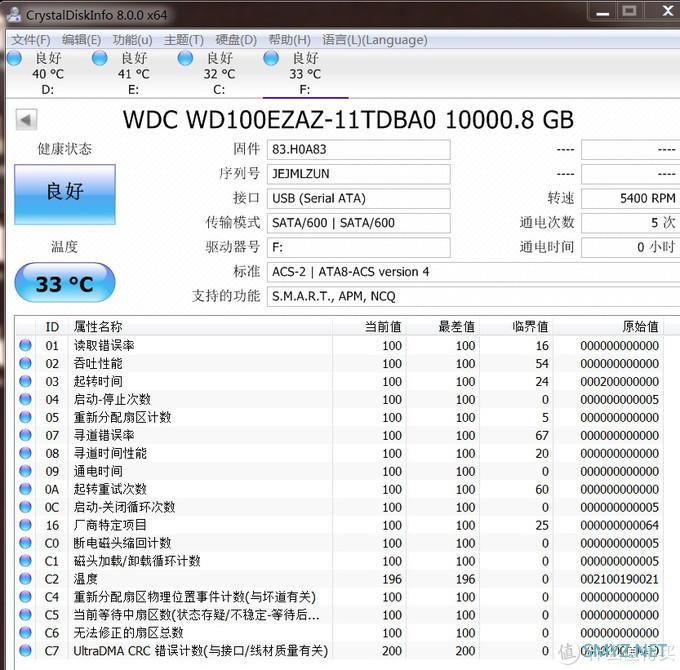The image size is (680, 670).
Task: Click status icon for row 01 读取错误率
Action: pos(26,345)
